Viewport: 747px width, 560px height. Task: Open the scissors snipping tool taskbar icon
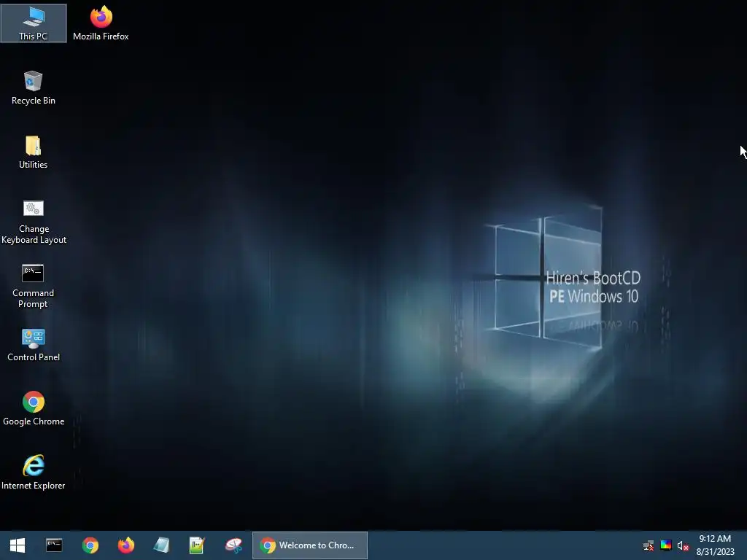coord(233,545)
